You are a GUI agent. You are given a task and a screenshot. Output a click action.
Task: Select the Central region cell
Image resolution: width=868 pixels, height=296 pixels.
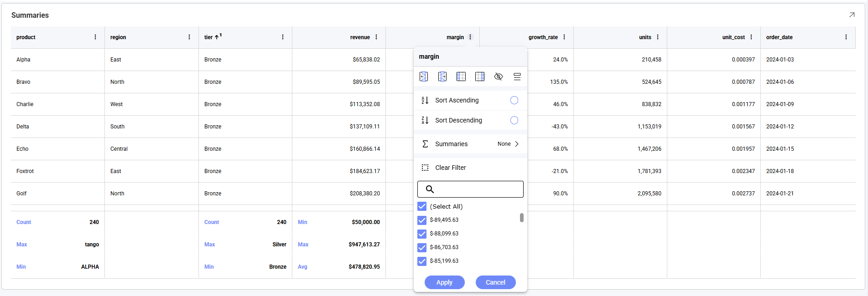[151, 149]
